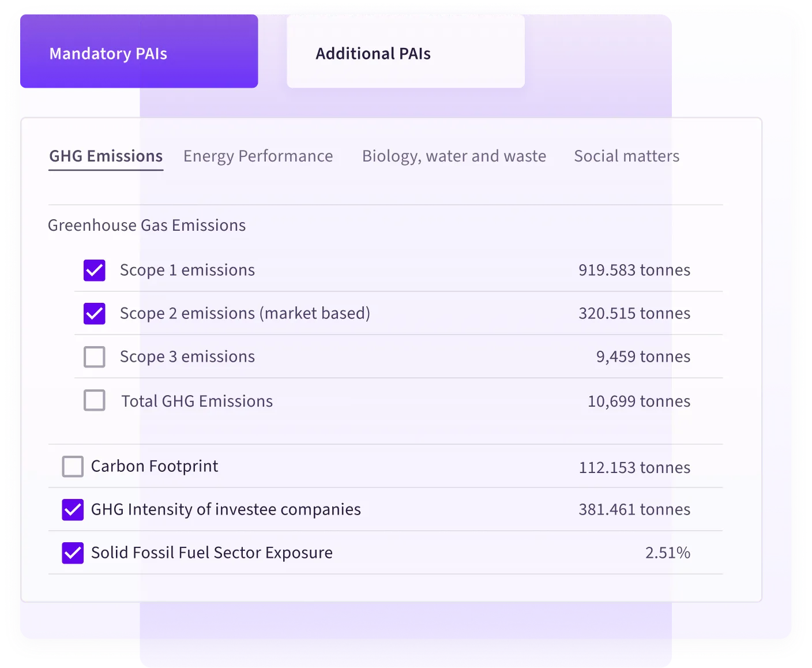Click the Greenhouse Gas Emissions section header

tap(146, 225)
